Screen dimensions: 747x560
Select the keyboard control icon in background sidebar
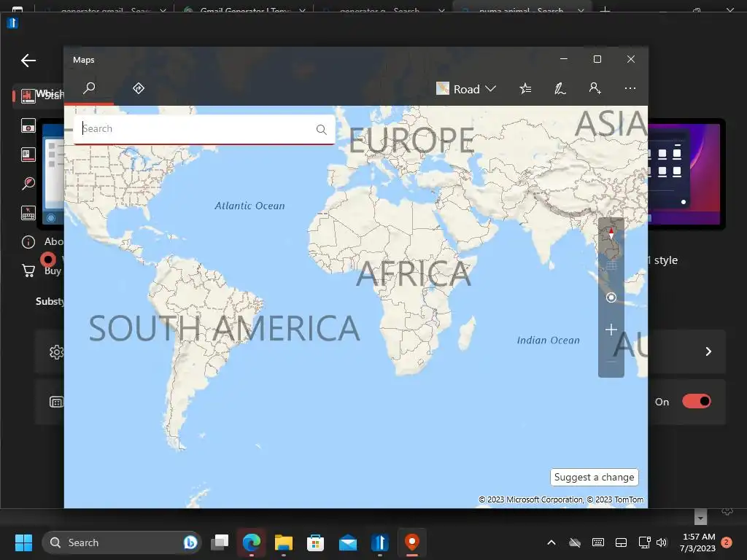coord(28,213)
